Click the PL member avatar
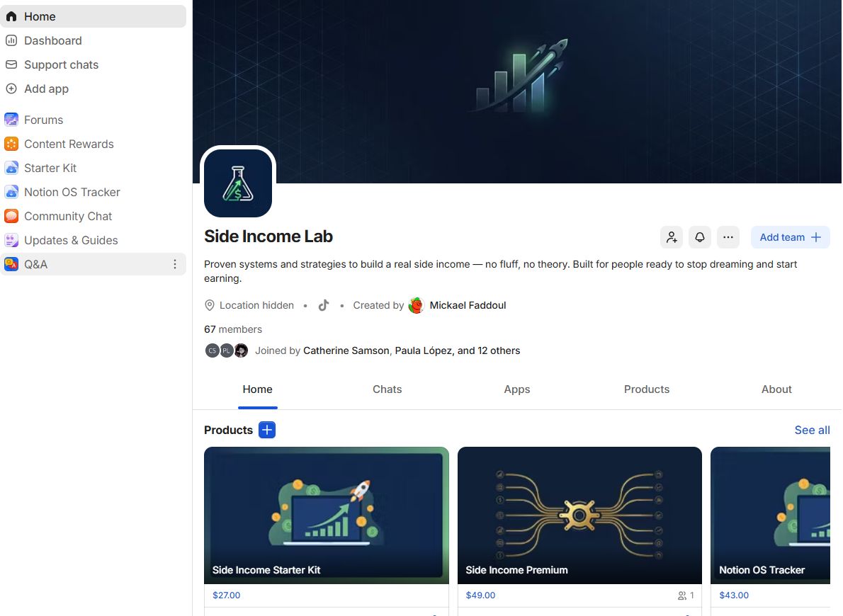 pos(227,350)
